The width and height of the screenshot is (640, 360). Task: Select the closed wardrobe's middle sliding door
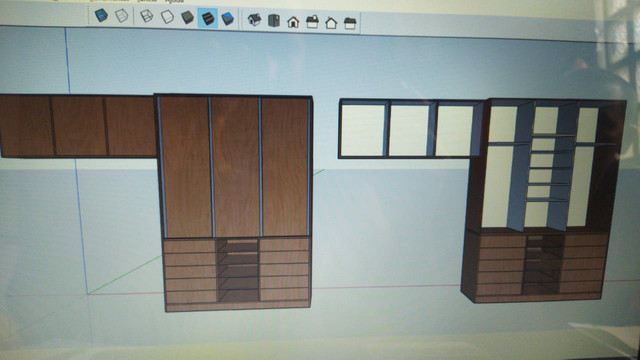236,167
